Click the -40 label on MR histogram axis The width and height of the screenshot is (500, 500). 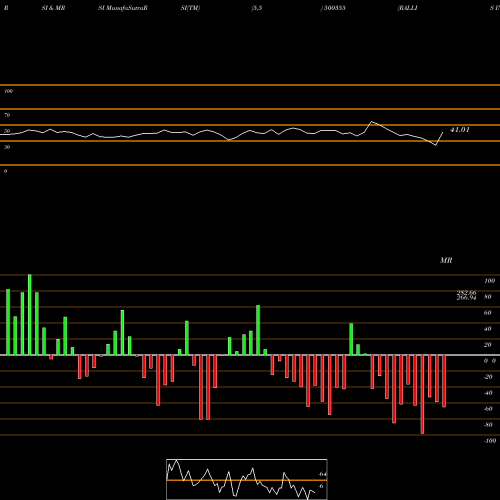(x=488, y=393)
